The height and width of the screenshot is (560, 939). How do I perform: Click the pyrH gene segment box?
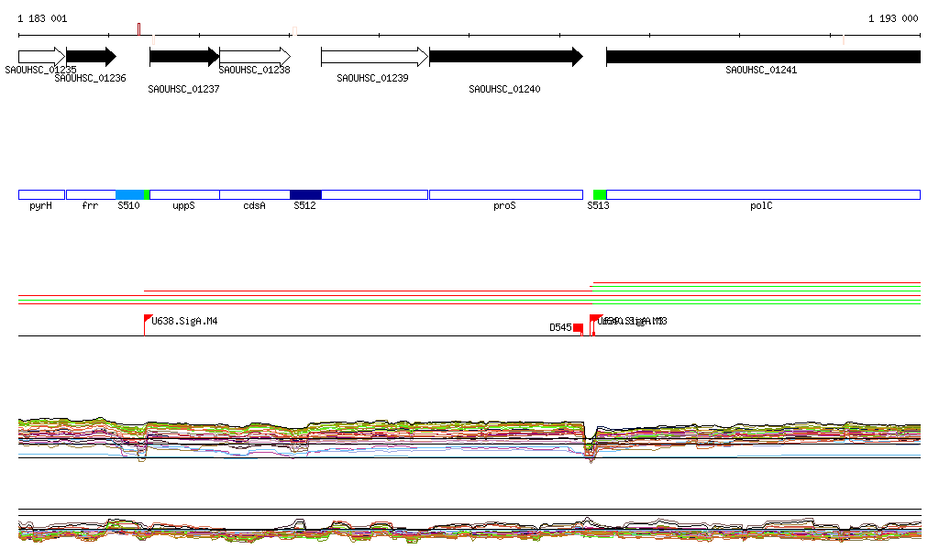pyautogui.click(x=41, y=194)
